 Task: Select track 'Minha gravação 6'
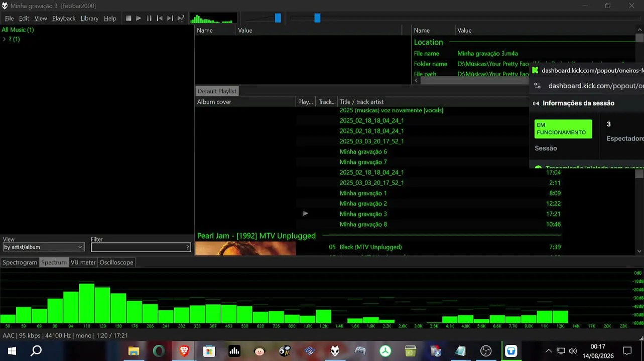363,152
